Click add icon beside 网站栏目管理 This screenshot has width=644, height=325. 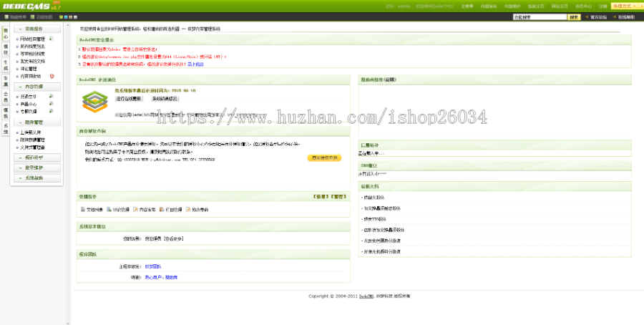tap(51, 39)
